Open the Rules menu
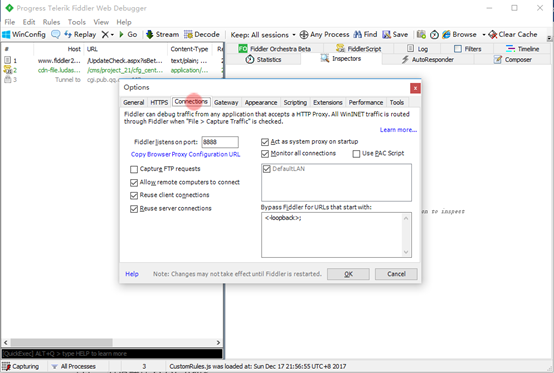The height and width of the screenshot is (373, 554). (x=52, y=22)
